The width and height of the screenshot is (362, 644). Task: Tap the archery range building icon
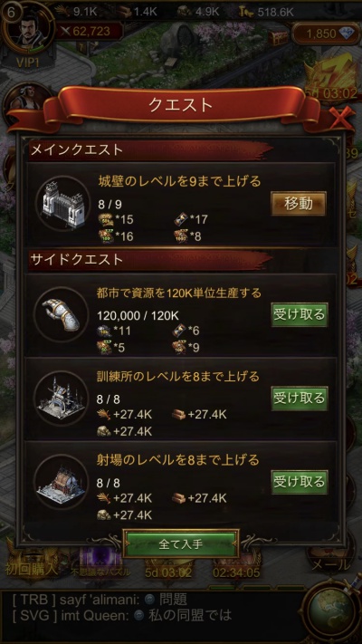(62, 481)
